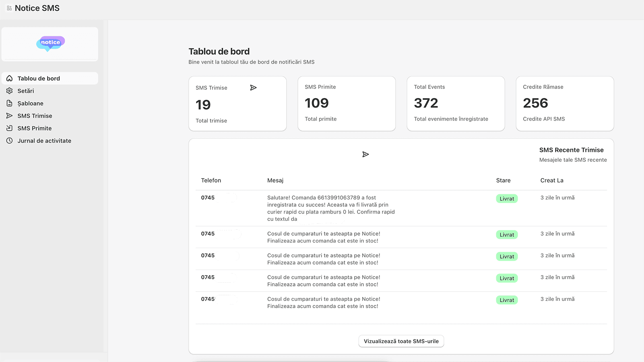
Task: Click the Stare column header
Action: point(503,180)
